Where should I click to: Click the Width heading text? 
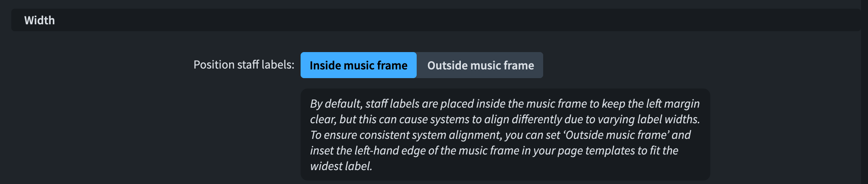[39, 20]
